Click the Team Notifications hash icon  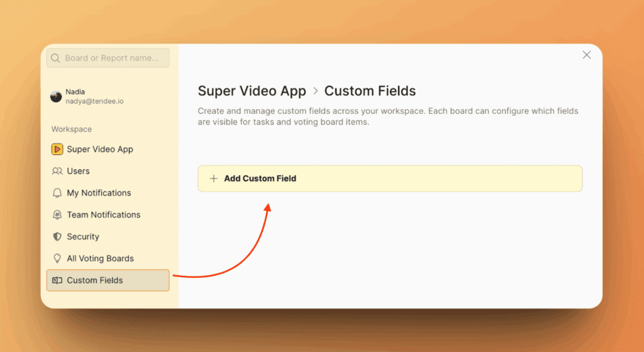pyautogui.click(x=57, y=215)
